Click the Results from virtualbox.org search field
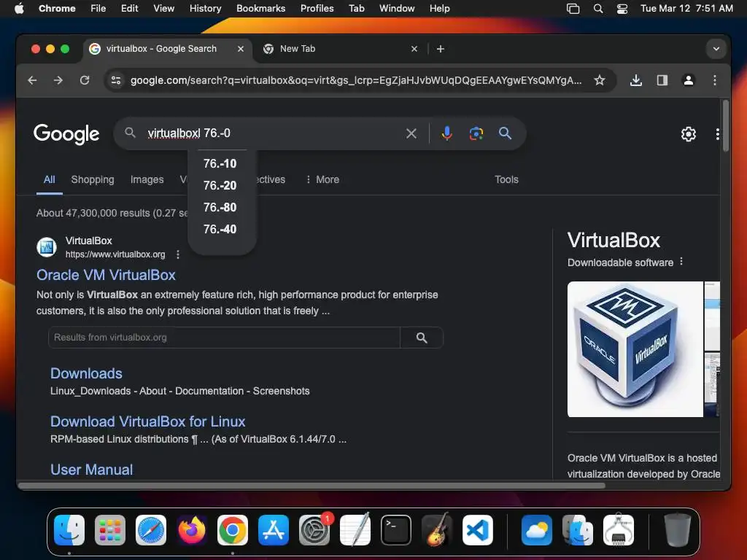This screenshot has width=747, height=560. click(x=224, y=338)
